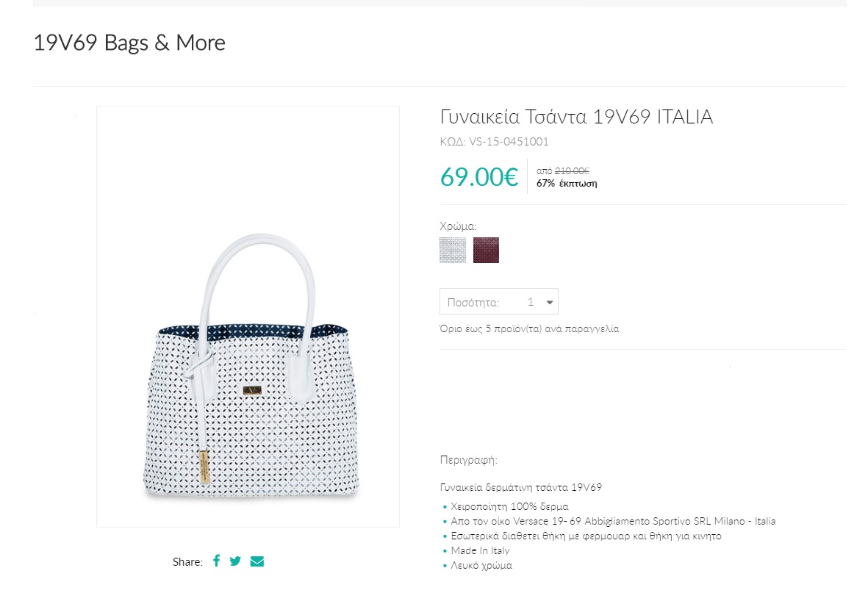Choose the burgundy color swatch
868x615 pixels.
(486, 250)
